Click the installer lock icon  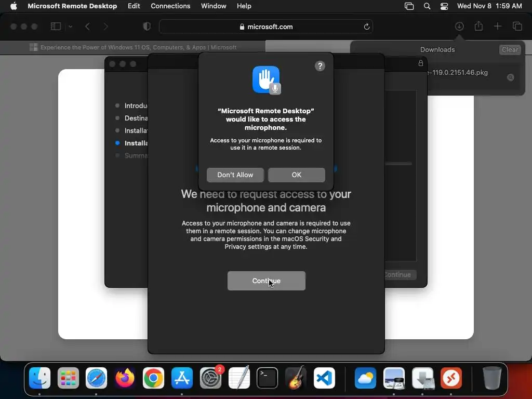[x=420, y=63]
